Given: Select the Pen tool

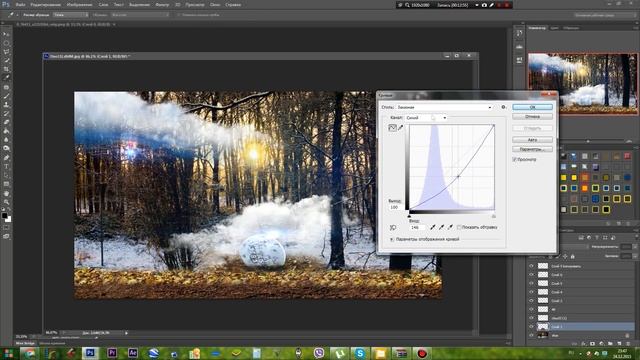Looking at the screenshot, I should 6,158.
